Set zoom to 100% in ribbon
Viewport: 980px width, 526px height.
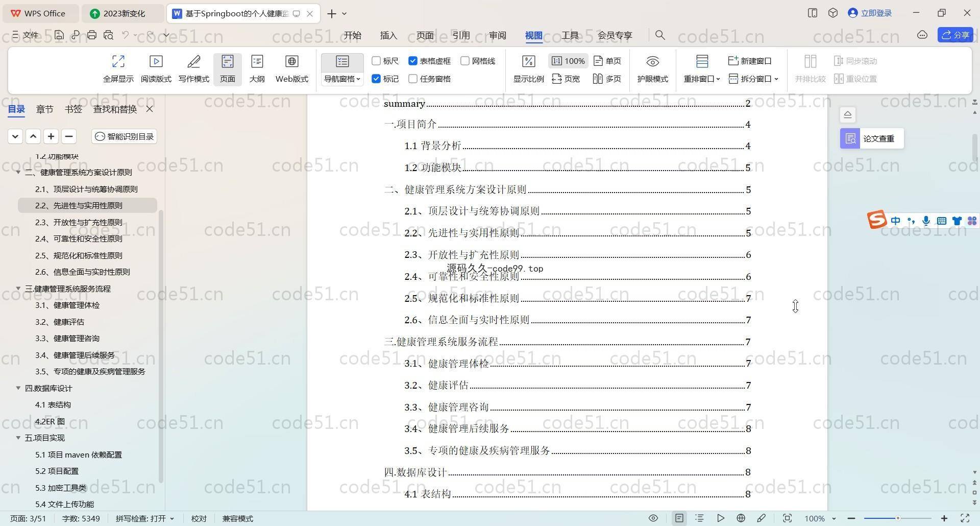[569, 61]
